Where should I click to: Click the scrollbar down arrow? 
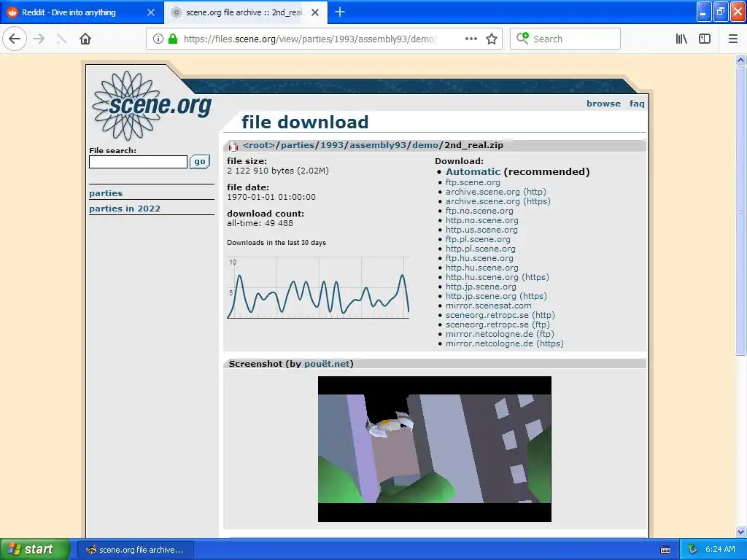(x=740, y=532)
